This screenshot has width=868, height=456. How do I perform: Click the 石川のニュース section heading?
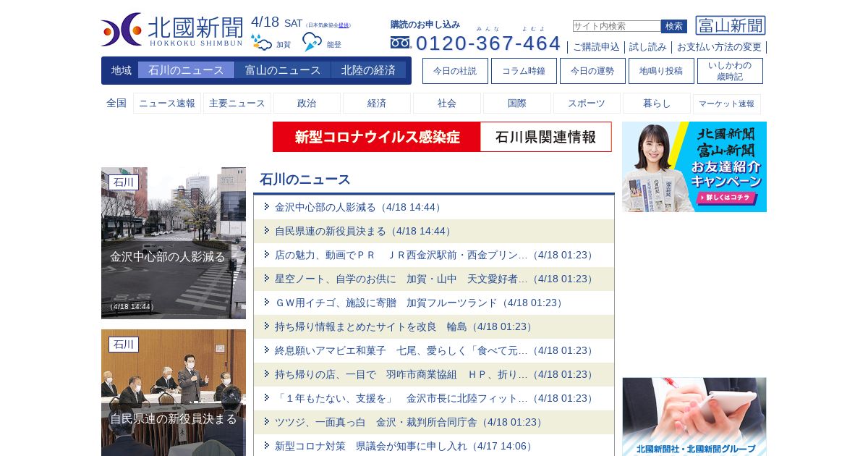(x=305, y=180)
